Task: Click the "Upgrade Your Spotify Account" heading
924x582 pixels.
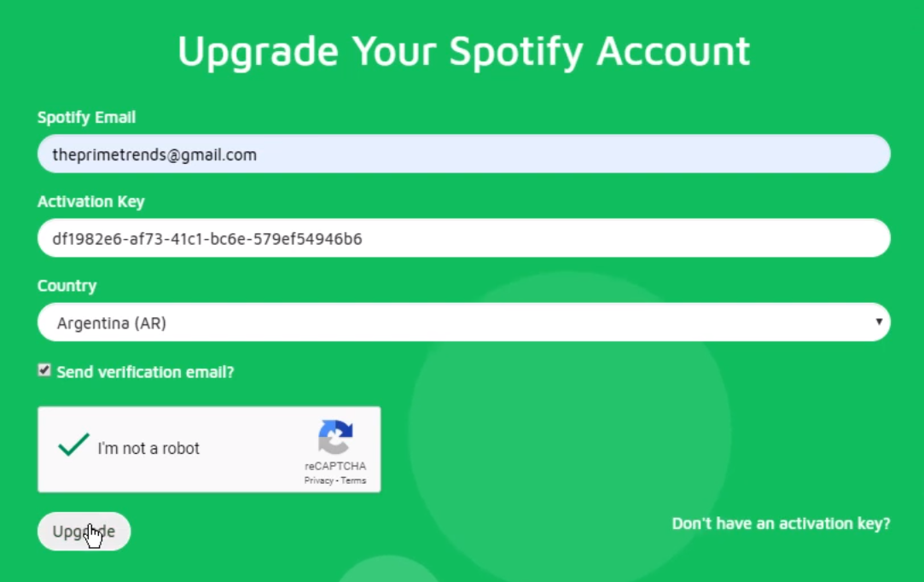Action: tap(463, 51)
